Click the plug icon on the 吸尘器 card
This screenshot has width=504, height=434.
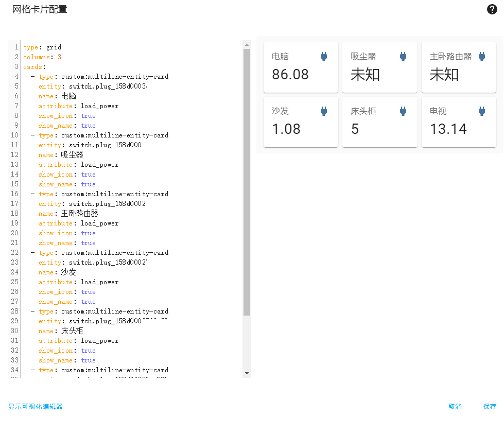[403, 57]
